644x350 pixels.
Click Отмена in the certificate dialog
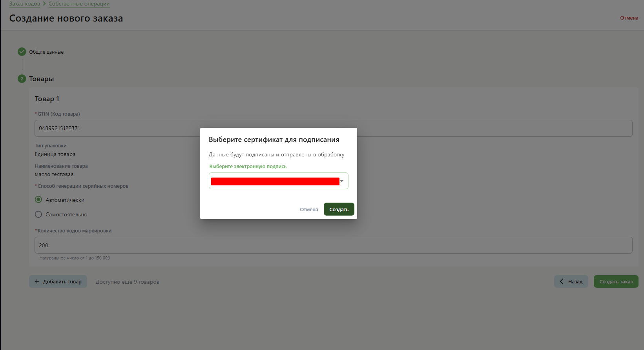(309, 210)
